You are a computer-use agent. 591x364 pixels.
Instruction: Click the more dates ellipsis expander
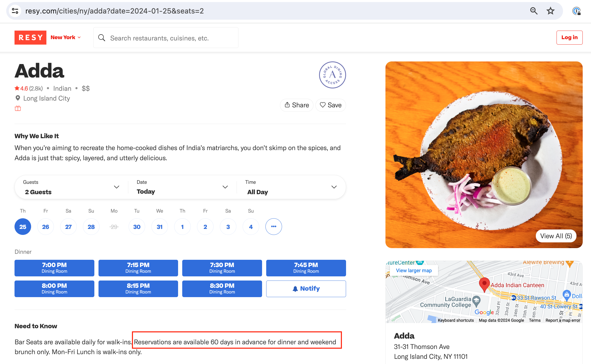[273, 226]
